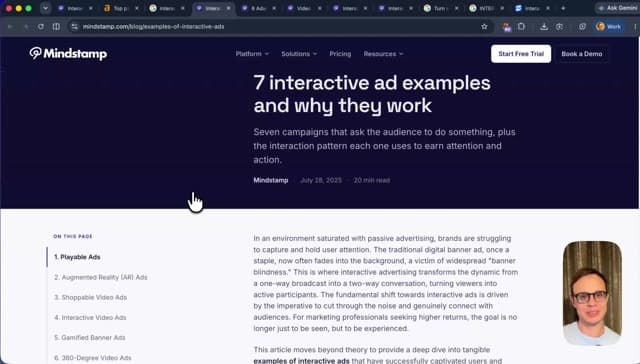The width and height of the screenshot is (640, 364).
Task: Click the presenter webcam video bubble
Action: tap(592, 293)
